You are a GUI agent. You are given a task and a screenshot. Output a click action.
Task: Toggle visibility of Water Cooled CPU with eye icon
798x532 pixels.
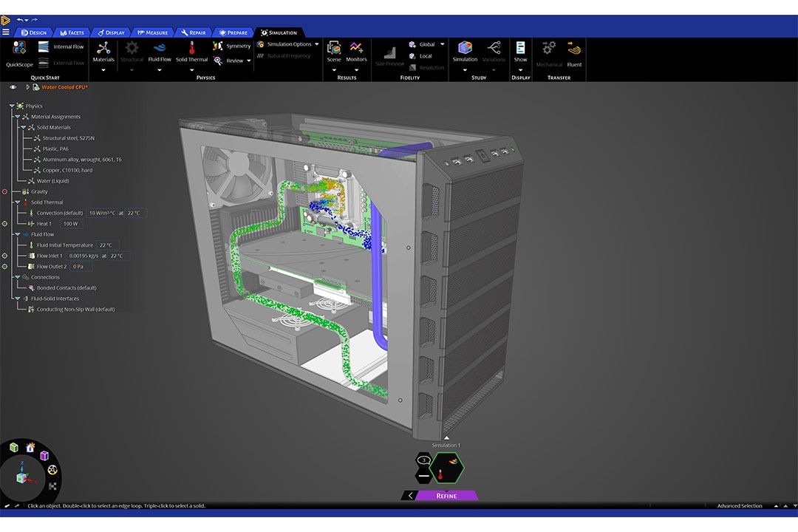click(13, 87)
